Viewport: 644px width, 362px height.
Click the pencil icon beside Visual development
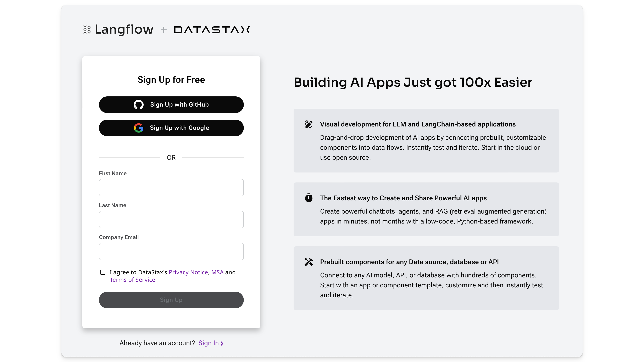click(x=309, y=124)
